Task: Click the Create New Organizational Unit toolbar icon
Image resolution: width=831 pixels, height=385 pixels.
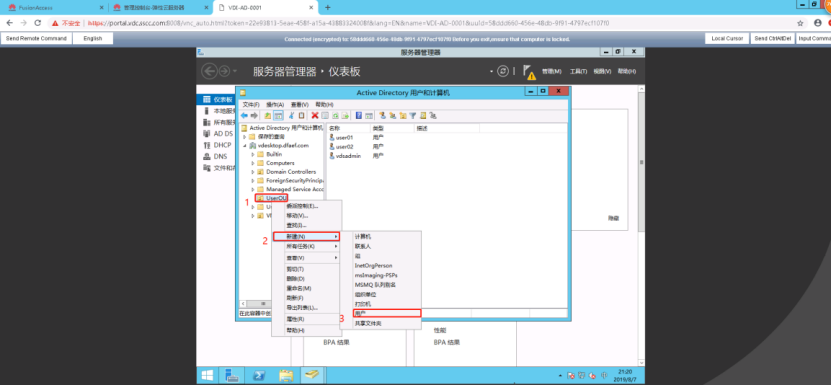Action: click(x=403, y=116)
